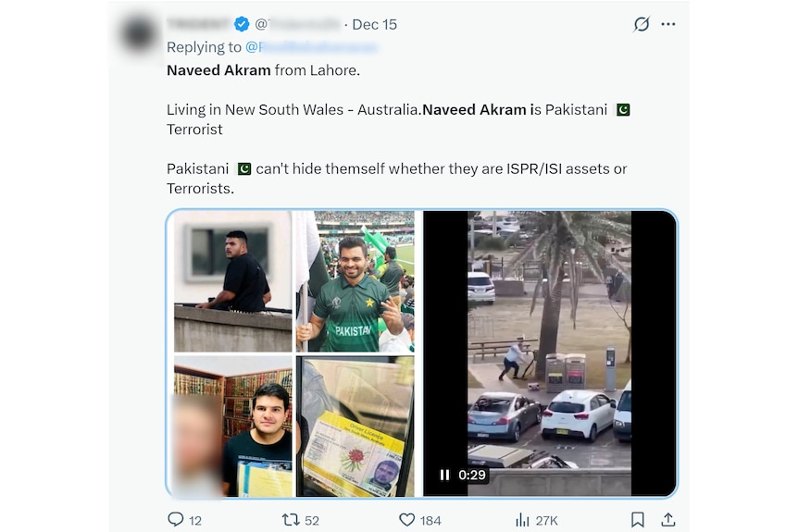Viewport: 798px width, 532px height.
Task: Open the three-dot more menu
Action: point(668,24)
